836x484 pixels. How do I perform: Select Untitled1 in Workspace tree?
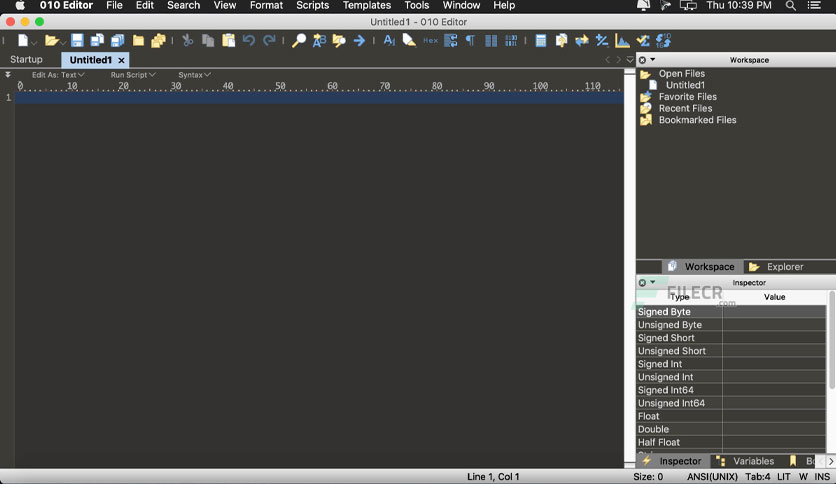click(685, 85)
